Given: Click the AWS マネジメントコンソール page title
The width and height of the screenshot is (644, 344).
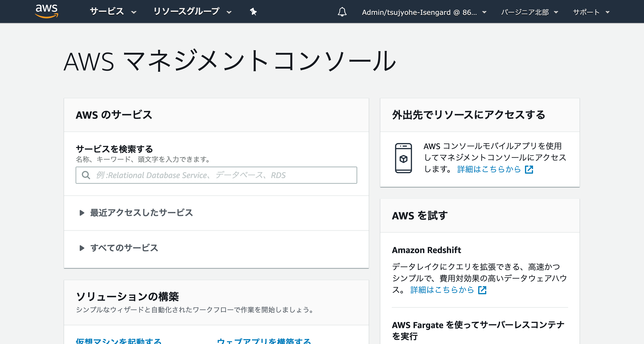Looking at the screenshot, I should [x=229, y=61].
